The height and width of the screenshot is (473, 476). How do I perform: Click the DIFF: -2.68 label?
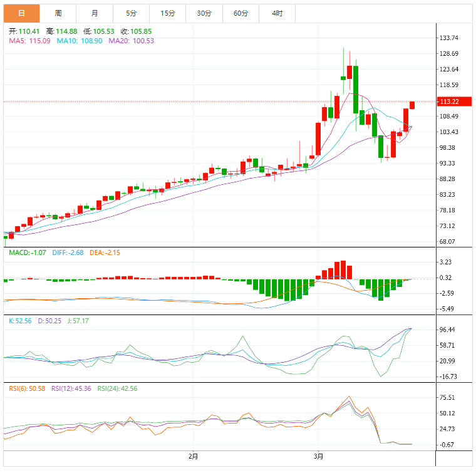click(x=68, y=253)
